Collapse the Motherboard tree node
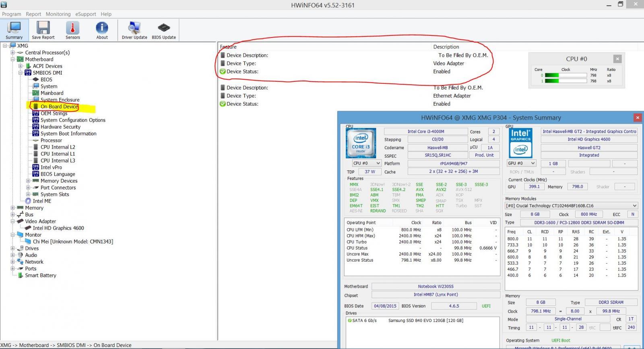The width and height of the screenshot is (644, 349). click(12, 59)
